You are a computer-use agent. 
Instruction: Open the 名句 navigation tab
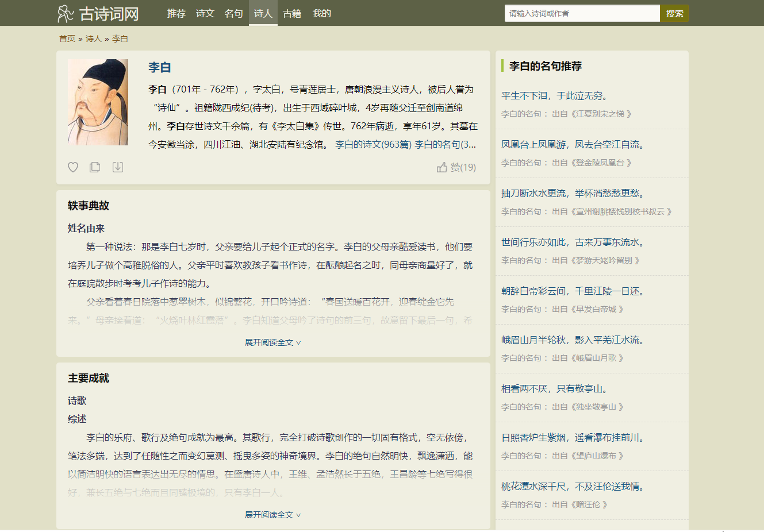[234, 13]
